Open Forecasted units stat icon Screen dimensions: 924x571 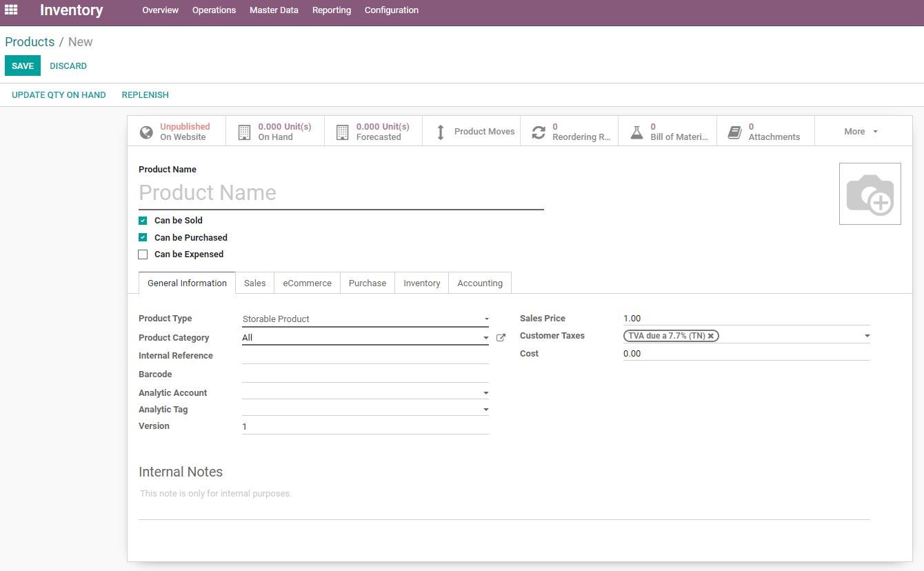pyautogui.click(x=342, y=132)
